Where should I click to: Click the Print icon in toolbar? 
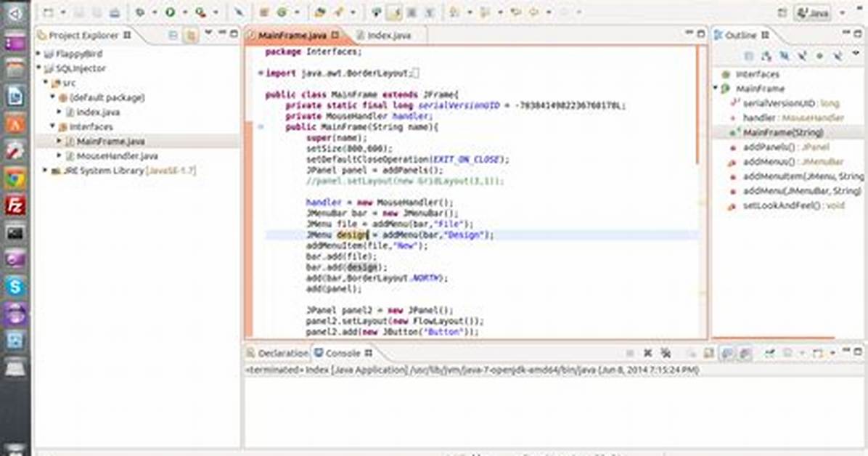point(115,12)
